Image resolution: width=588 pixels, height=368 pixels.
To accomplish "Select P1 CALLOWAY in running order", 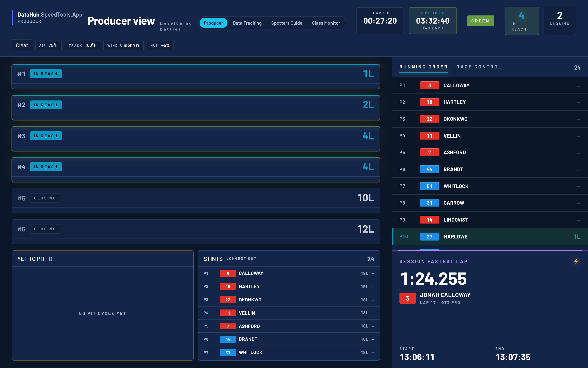I will point(490,85).
